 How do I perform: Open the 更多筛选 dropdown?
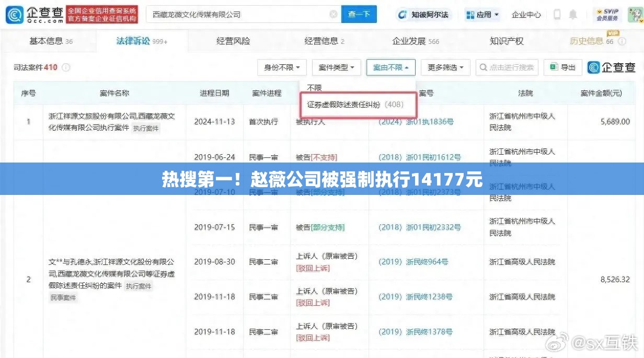[445, 67]
